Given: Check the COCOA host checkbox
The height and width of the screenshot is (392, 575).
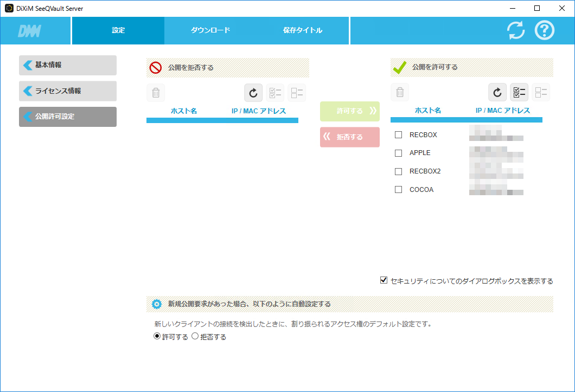Looking at the screenshot, I should tap(398, 189).
